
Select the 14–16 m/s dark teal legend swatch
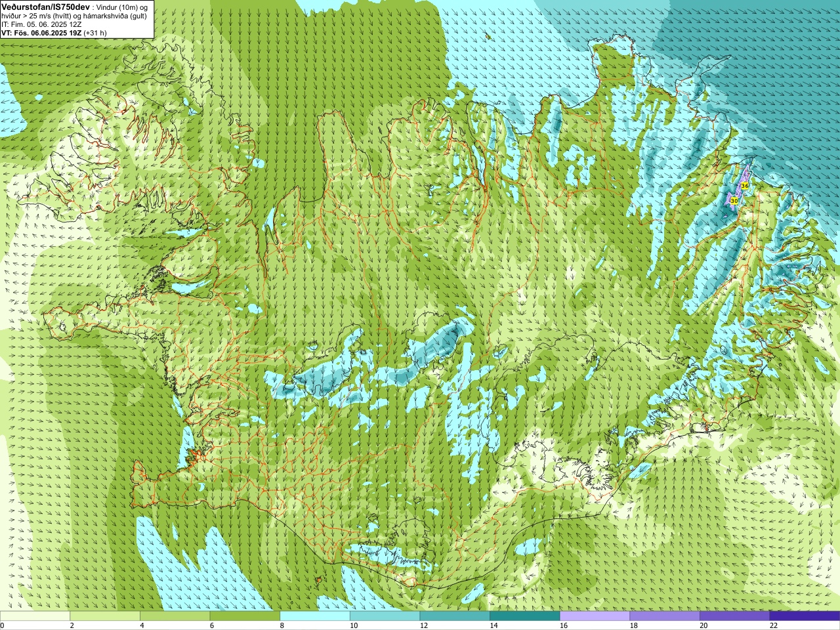[525, 616]
